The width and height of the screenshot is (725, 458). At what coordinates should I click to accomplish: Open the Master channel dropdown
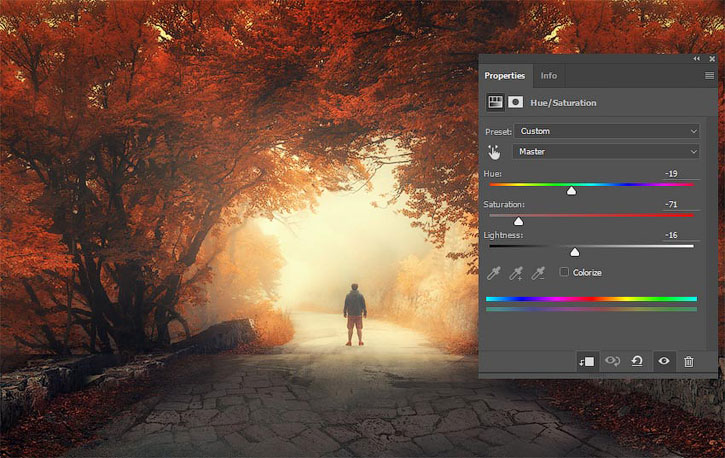[606, 152]
